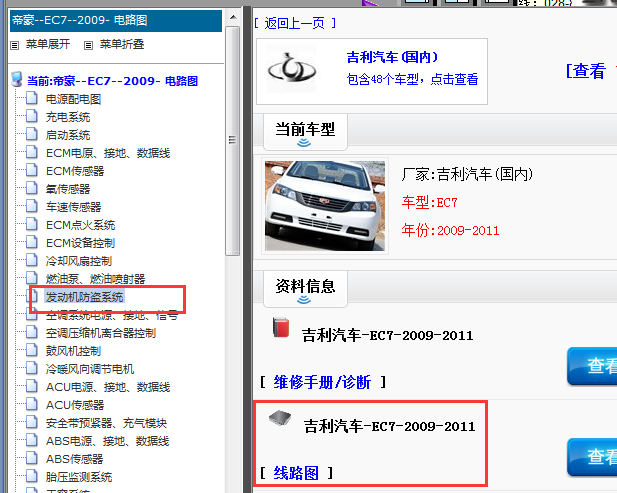617x493 pixels.
Task: Open the ECM点火系统 entry
Action: point(81,225)
